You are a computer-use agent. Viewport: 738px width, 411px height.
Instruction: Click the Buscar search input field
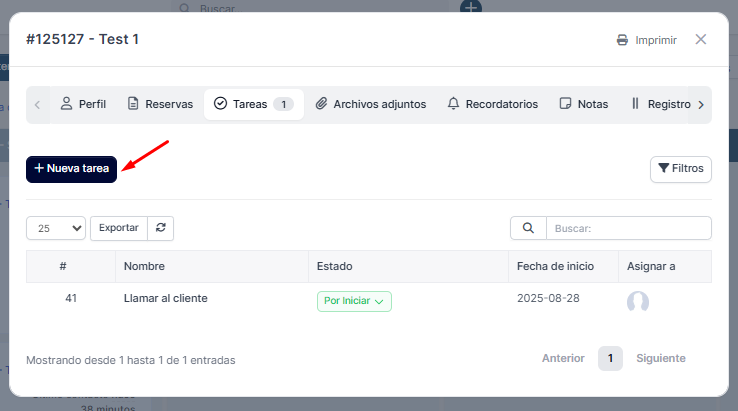[x=628, y=228]
